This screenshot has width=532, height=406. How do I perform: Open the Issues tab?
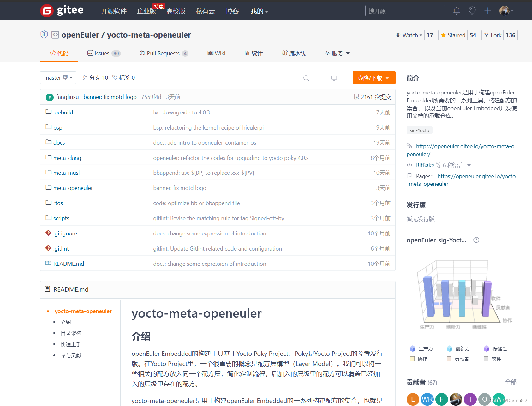point(104,53)
